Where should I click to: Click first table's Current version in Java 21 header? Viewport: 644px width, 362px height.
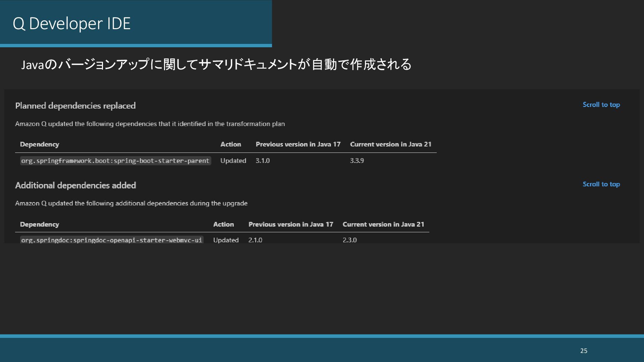coord(390,144)
